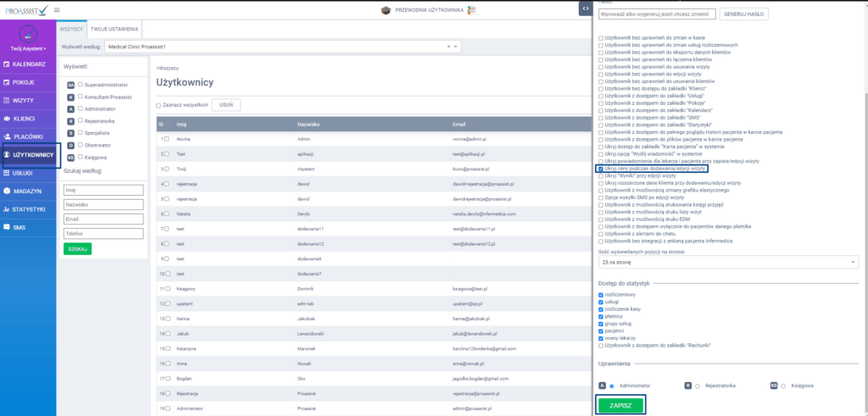Image resolution: width=868 pixels, height=416 pixels.
Task: Click the green Zapisz button
Action: tap(620, 405)
